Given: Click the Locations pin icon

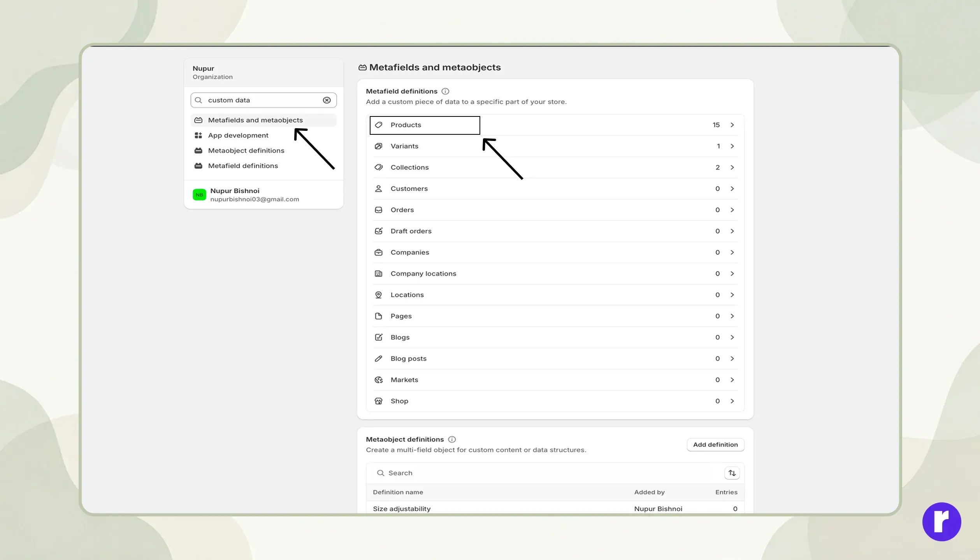Looking at the screenshot, I should pos(378,295).
